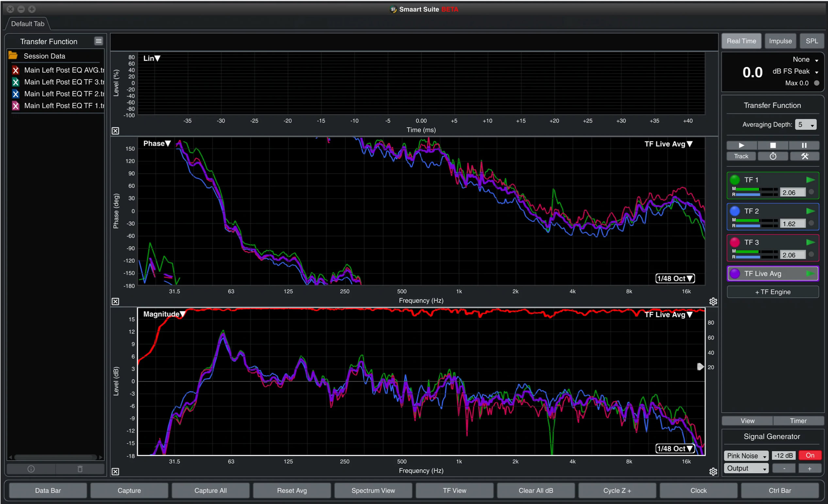The height and width of the screenshot is (504, 828).
Task: Open the wrench tools settings icon
Action: [804, 156]
